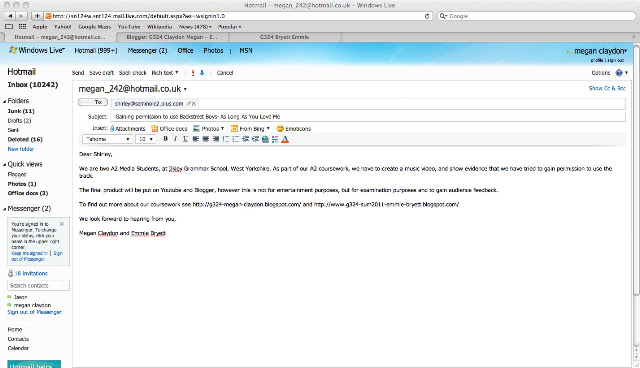Click Sign out of Messenger link

pos(34,312)
